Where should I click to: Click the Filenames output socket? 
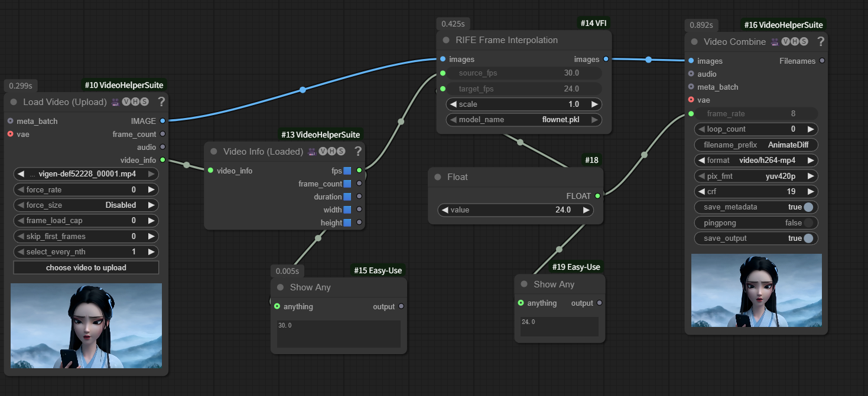pyautogui.click(x=822, y=61)
